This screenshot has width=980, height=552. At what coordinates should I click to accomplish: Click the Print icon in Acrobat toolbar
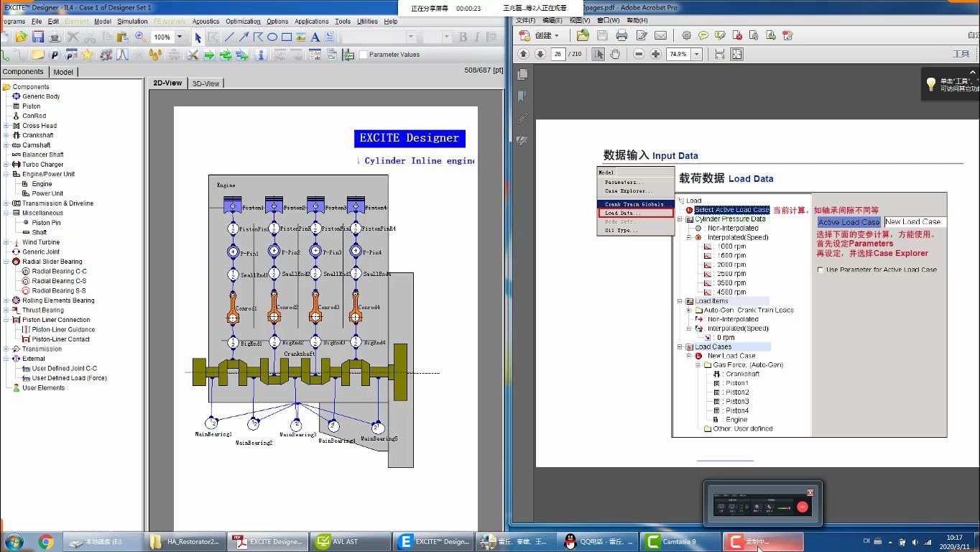click(x=621, y=35)
